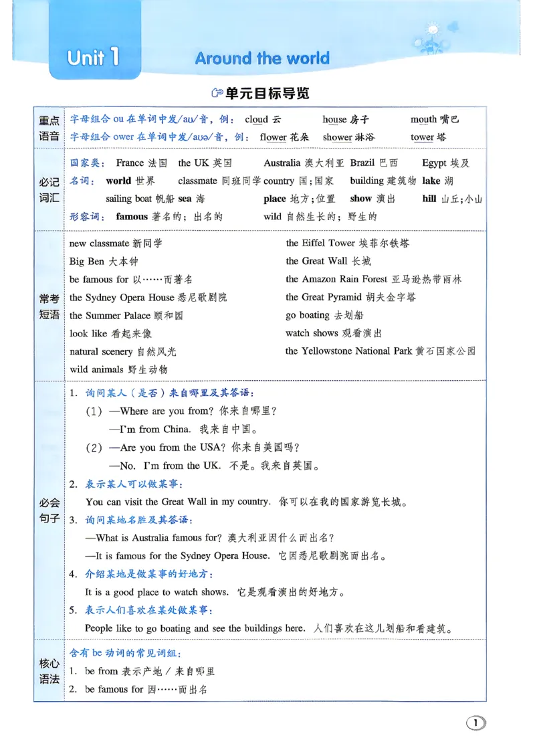Click sentence 'Are you from the USA?'
This screenshot has height=756, width=535.
173,448
